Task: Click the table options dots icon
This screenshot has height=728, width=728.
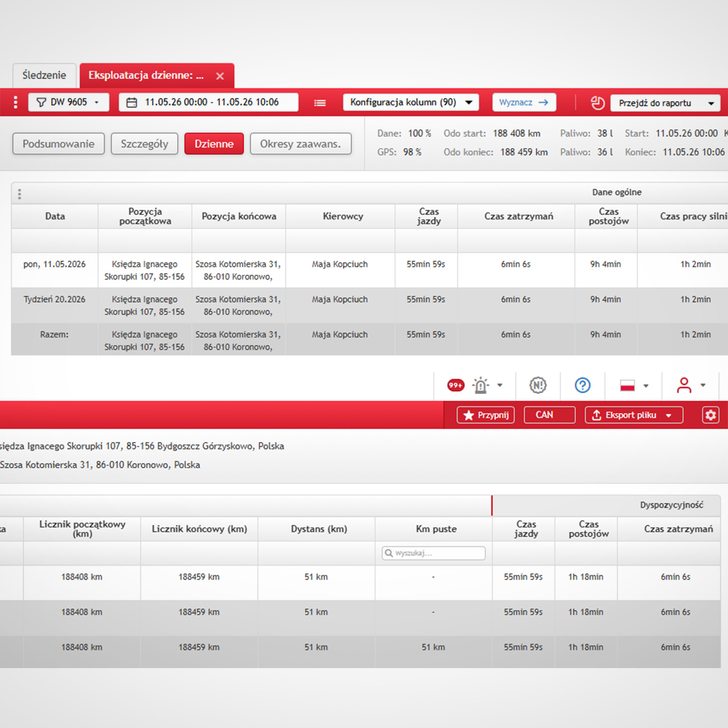Action: coord(20,193)
